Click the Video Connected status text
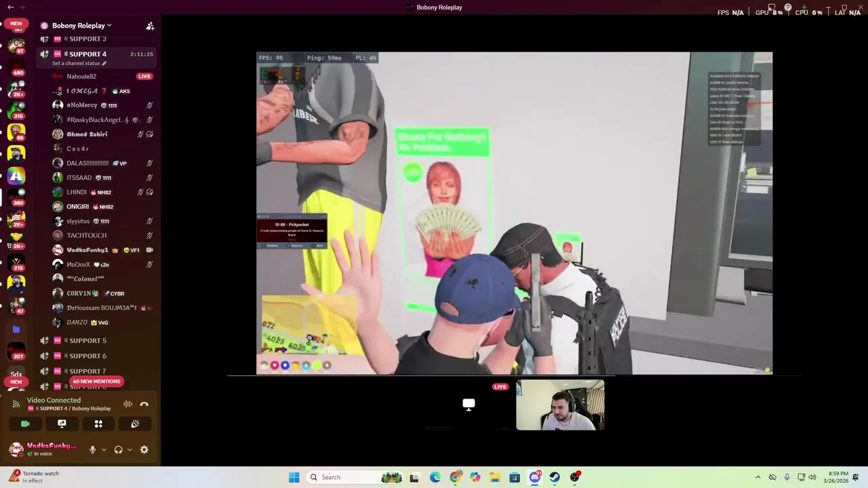Viewport: 868px width, 488px height. pyautogui.click(x=54, y=400)
